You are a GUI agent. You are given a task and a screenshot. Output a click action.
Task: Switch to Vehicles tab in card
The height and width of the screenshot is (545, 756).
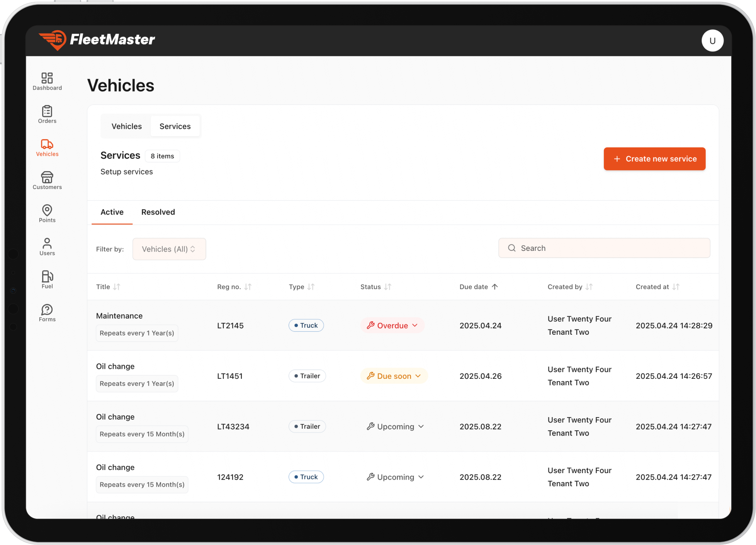[x=126, y=126]
